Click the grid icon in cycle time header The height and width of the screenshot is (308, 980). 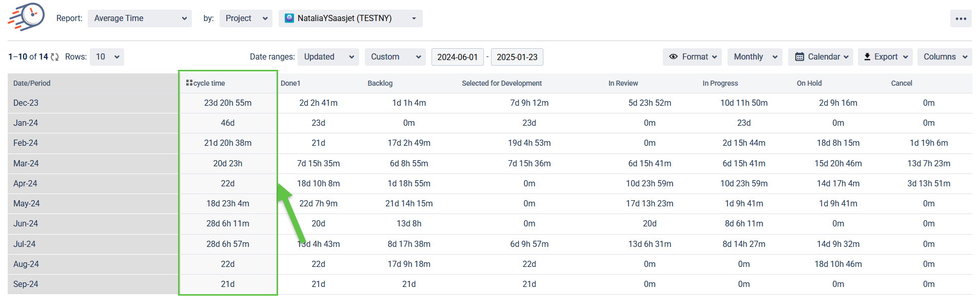(189, 83)
